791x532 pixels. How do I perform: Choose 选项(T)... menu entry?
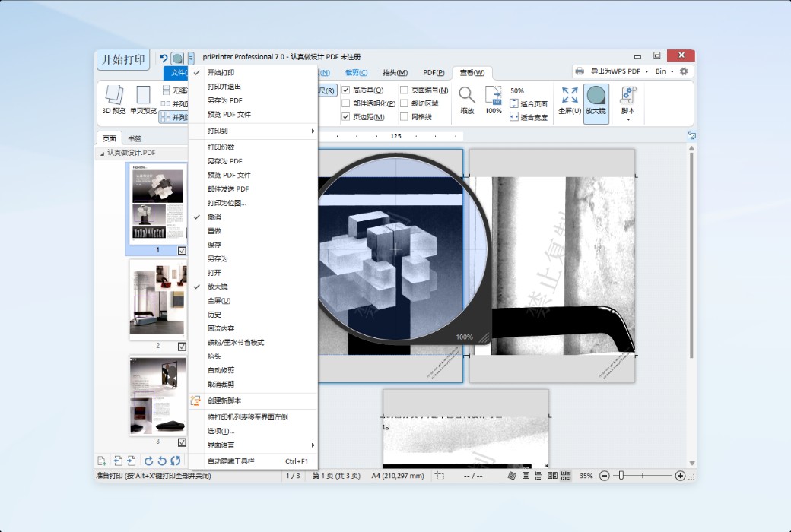[x=253, y=431]
